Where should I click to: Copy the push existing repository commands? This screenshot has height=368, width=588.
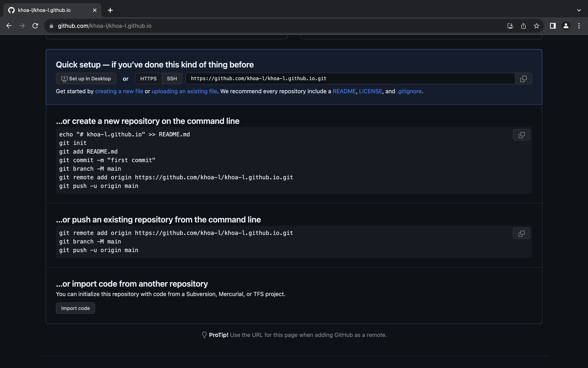click(x=521, y=233)
